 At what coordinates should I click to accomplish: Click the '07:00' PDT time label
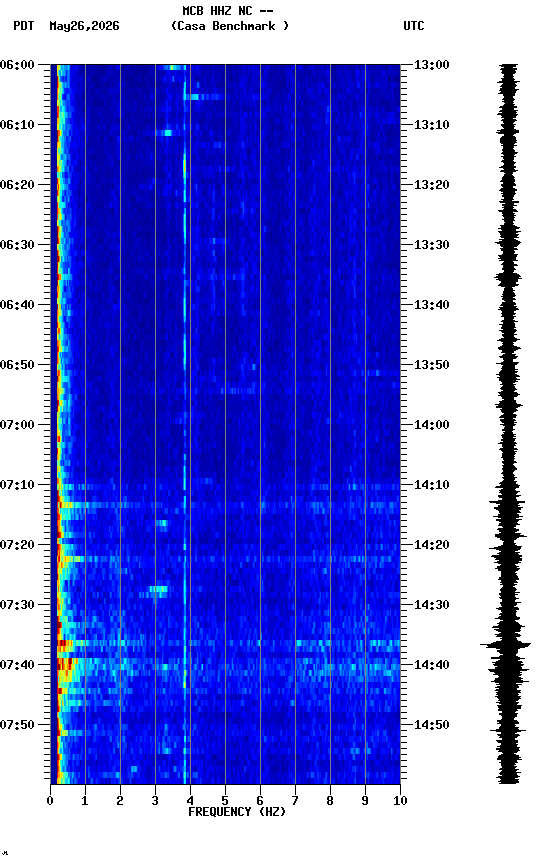click(17, 425)
